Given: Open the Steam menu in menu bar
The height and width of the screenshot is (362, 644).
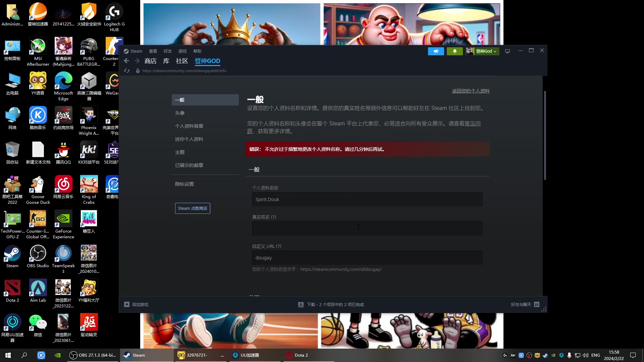Looking at the screenshot, I should click(x=133, y=51).
